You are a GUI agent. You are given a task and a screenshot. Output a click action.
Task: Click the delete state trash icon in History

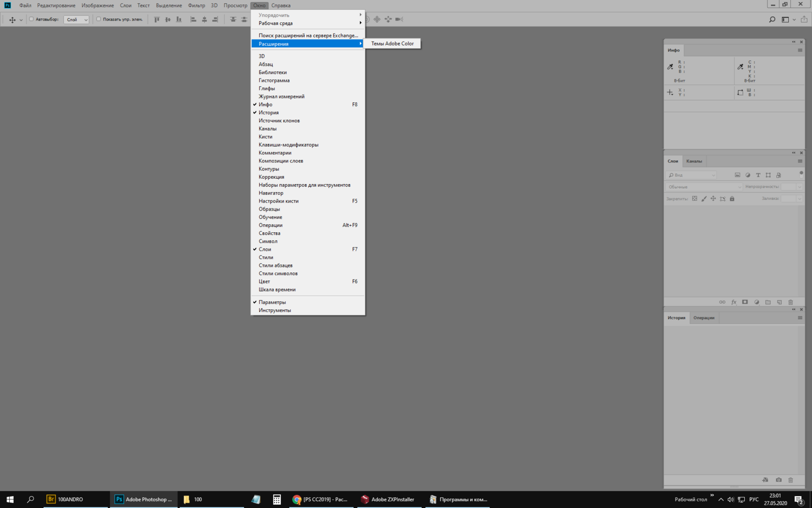click(790, 480)
